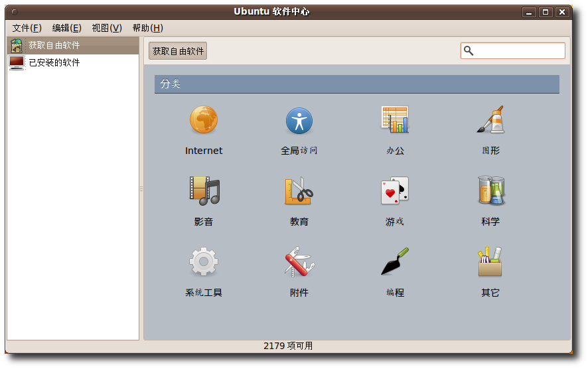Open the 办公 office spreadsheet icon
The width and height of the screenshot is (588, 369).
(x=395, y=119)
